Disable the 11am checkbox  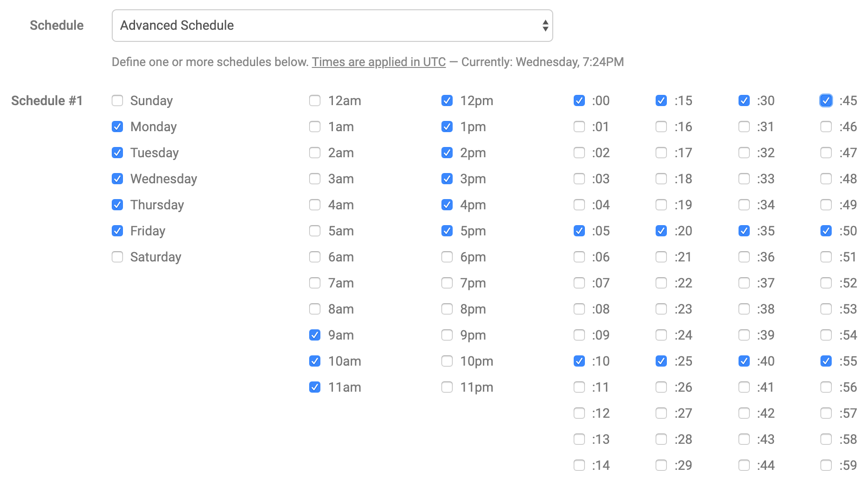(x=315, y=387)
